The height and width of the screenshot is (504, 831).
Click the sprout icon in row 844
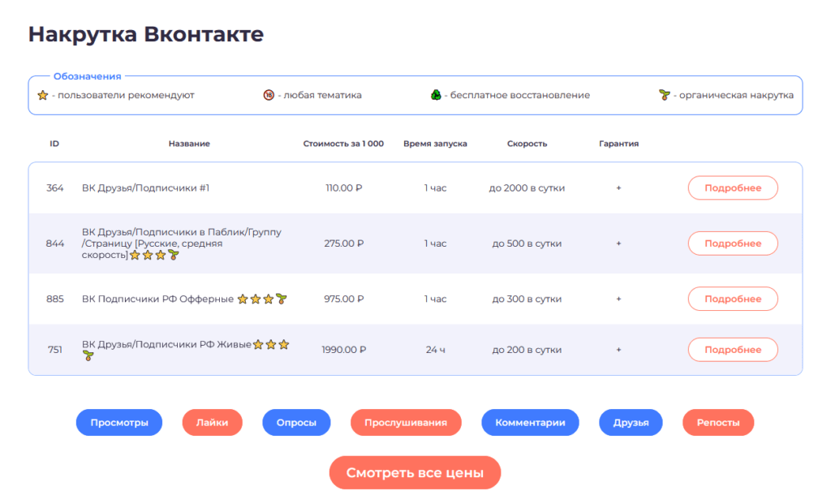[173, 255]
